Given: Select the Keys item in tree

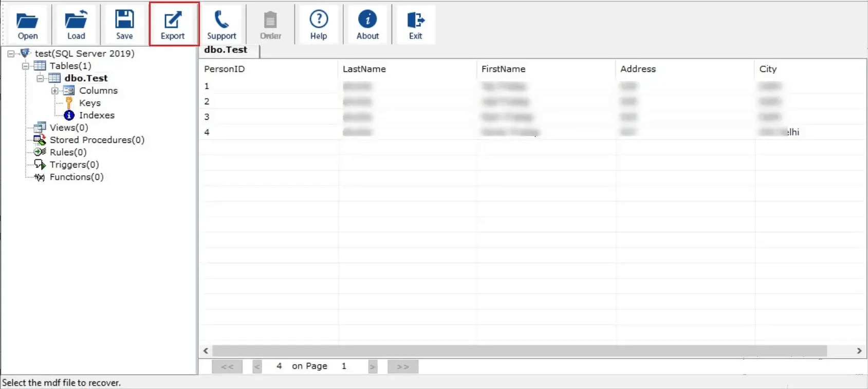Looking at the screenshot, I should (x=89, y=103).
